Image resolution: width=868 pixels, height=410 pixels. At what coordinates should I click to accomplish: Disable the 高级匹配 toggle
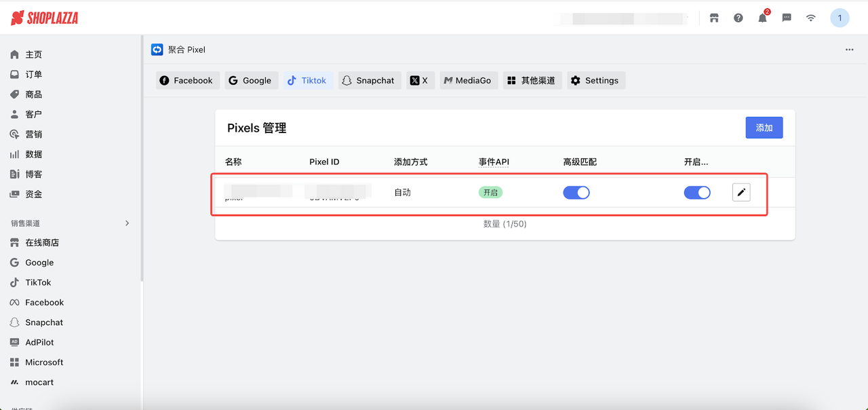click(576, 192)
